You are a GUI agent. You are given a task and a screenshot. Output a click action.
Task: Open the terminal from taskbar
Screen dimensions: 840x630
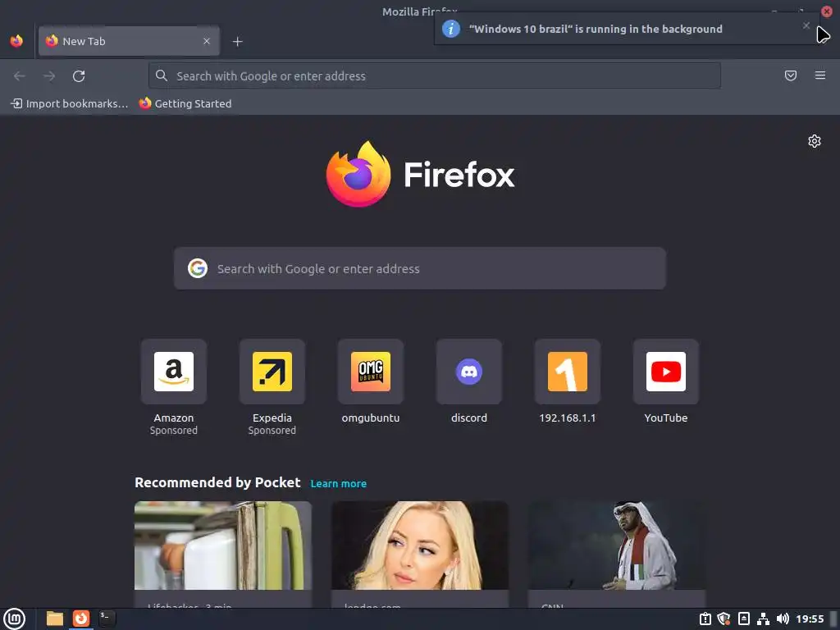[107, 619]
